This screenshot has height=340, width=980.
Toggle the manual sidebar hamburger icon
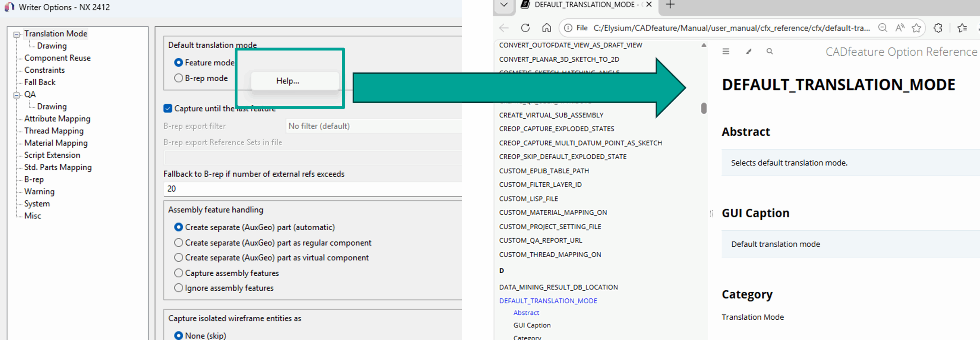tap(725, 51)
